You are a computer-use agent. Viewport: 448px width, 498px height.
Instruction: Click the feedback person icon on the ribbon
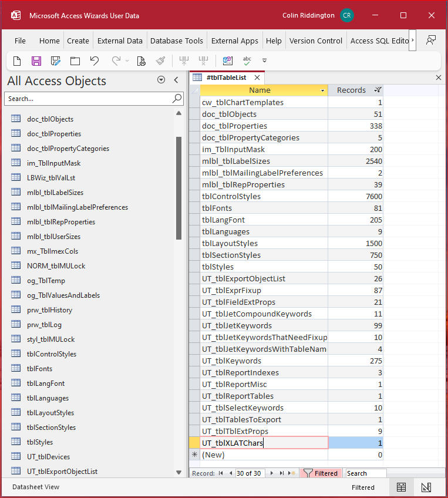[430, 41]
